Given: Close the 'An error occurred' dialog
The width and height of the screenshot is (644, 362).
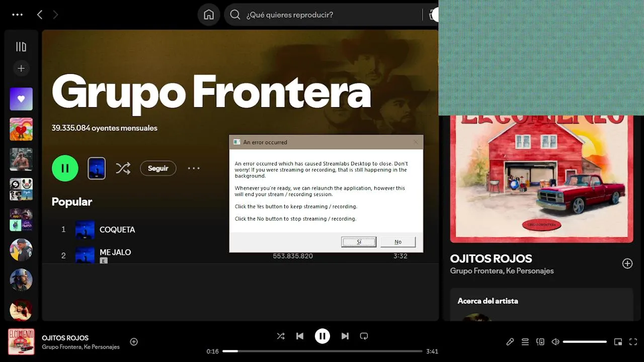Looking at the screenshot, I should click(x=416, y=142).
